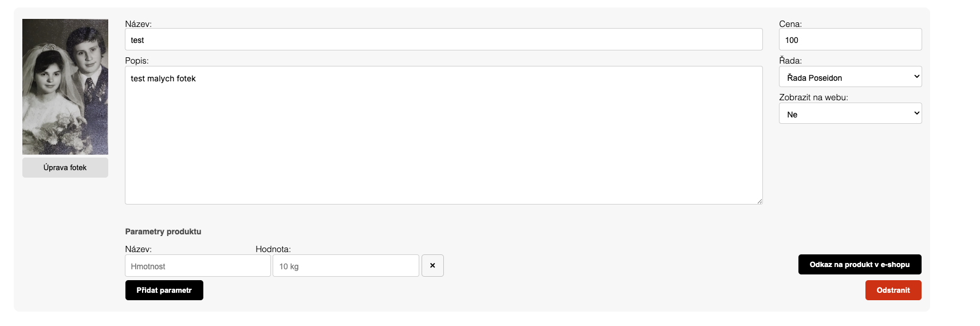Click the parameter name field with Hmotnost placeholder
The height and width of the screenshot is (326, 980).
(198, 266)
